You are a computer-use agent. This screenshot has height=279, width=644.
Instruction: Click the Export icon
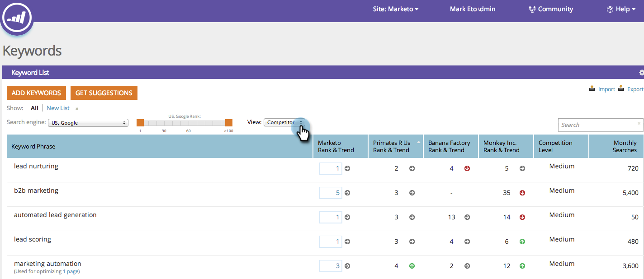click(x=621, y=88)
